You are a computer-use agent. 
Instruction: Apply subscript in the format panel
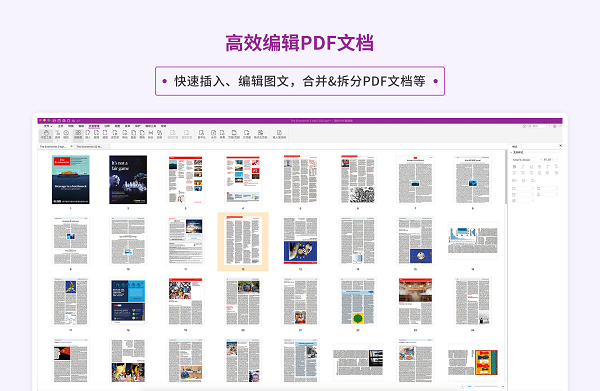click(x=556, y=166)
